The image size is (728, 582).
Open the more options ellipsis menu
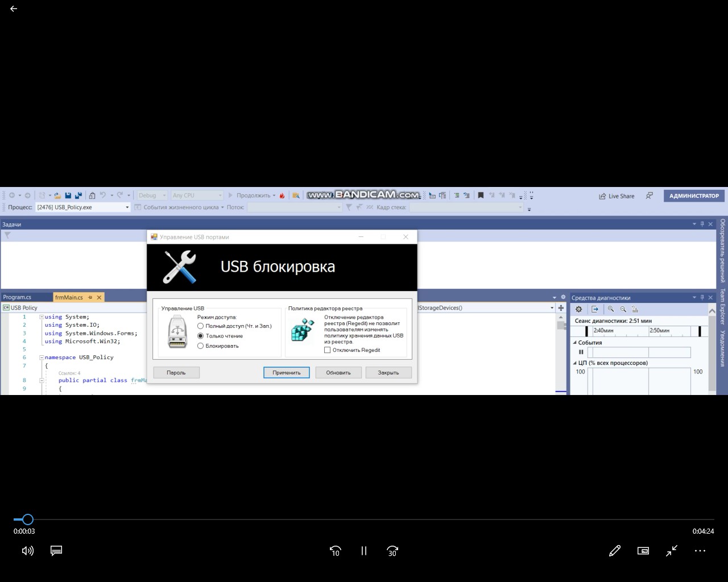[x=700, y=551]
